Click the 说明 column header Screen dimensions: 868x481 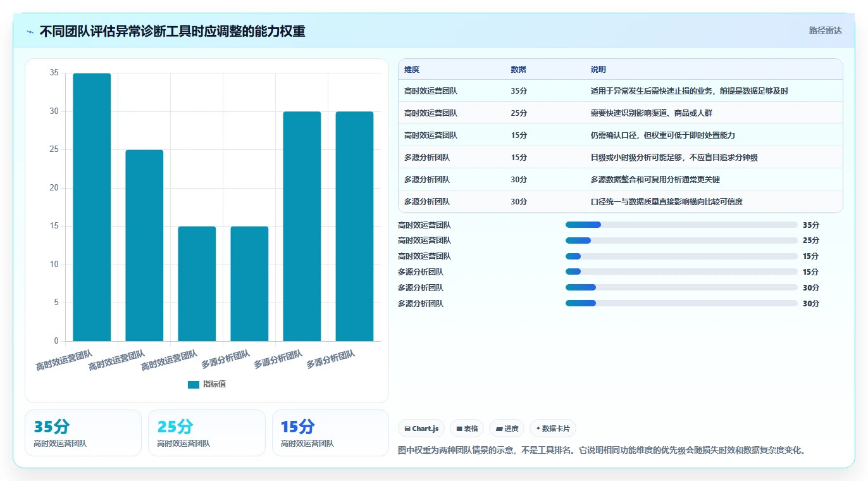[598, 70]
